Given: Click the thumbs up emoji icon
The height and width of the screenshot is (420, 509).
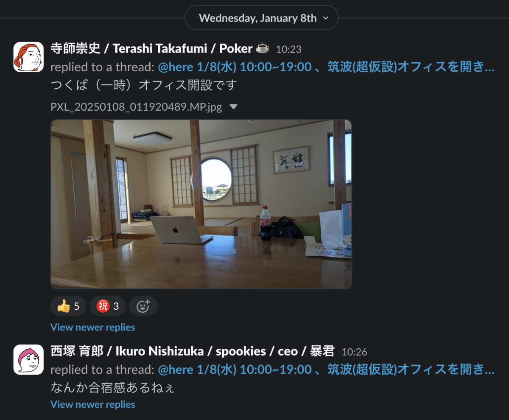Looking at the screenshot, I should [x=64, y=306].
